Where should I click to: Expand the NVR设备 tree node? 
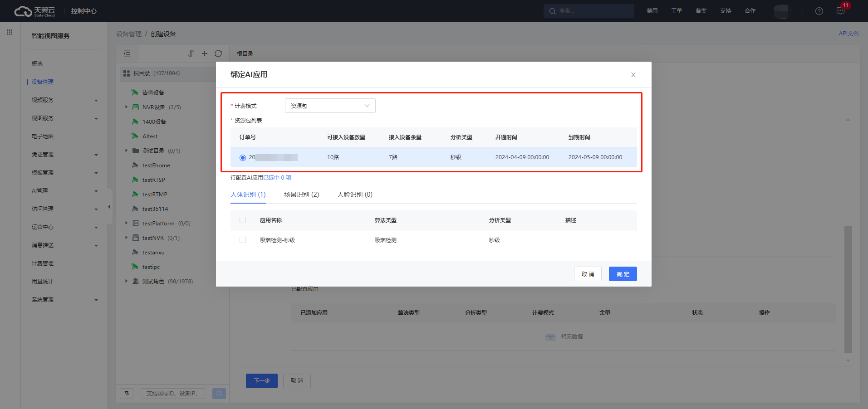tap(126, 107)
